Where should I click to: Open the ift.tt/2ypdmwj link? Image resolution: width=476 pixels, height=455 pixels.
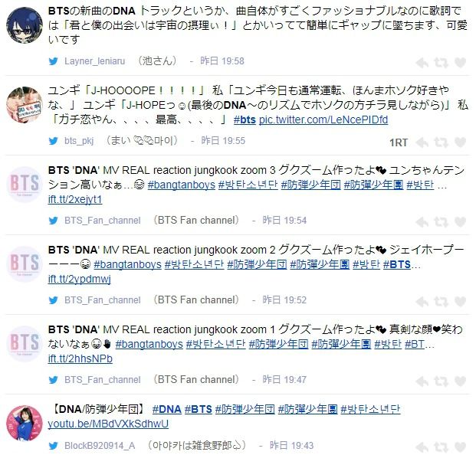pos(79,279)
